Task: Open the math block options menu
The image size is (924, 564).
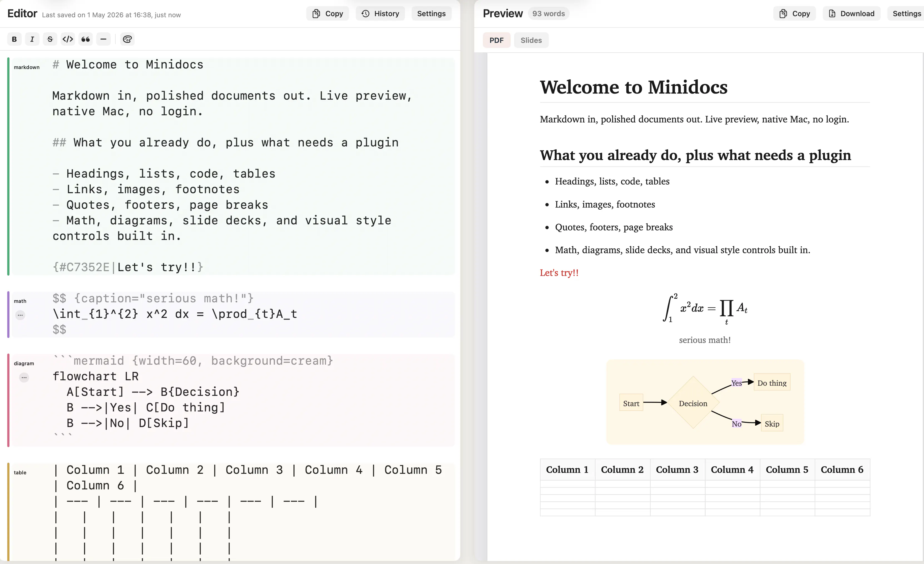Action: (x=20, y=315)
